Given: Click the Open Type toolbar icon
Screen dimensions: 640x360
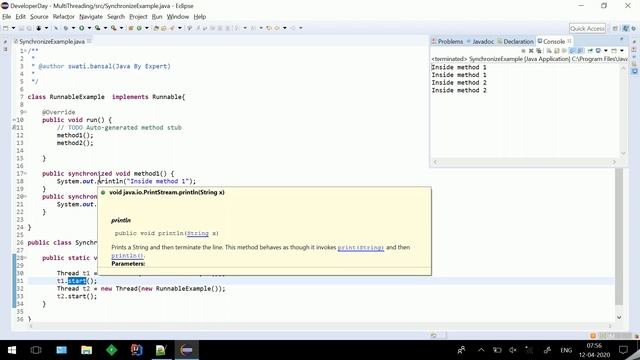Looking at the screenshot, I should [x=156, y=28].
